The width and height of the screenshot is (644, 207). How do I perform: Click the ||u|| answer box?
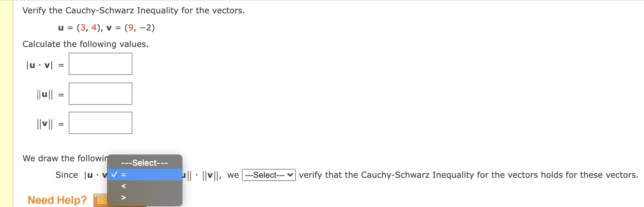pyautogui.click(x=101, y=93)
